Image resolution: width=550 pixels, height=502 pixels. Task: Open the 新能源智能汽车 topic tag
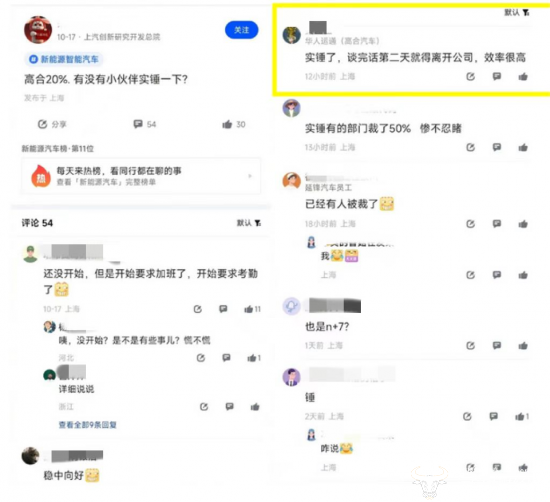[63, 59]
